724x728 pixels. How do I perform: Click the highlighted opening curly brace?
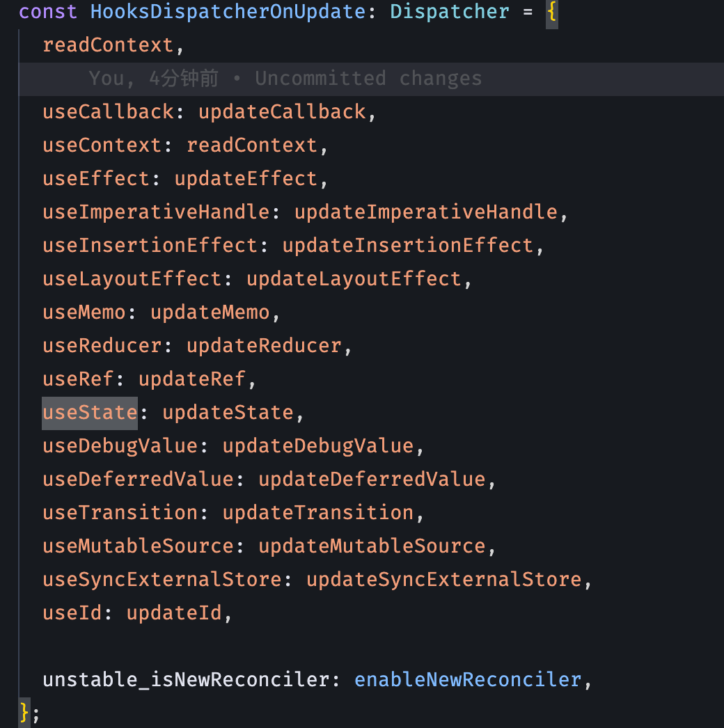(x=551, y=12)
